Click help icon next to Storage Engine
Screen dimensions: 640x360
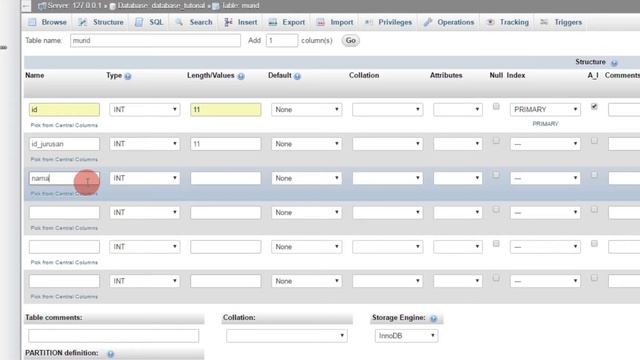click(x=433, y=318)
